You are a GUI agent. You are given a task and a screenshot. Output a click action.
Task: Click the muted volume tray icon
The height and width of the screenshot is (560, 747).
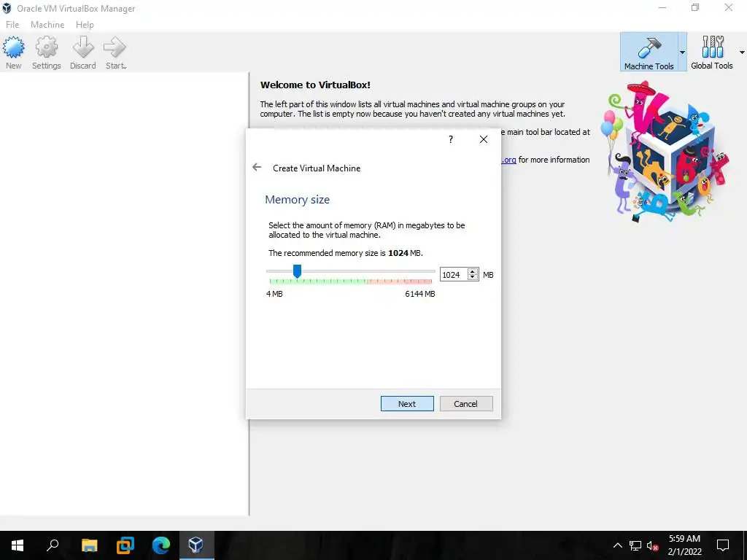click(652, 545)
